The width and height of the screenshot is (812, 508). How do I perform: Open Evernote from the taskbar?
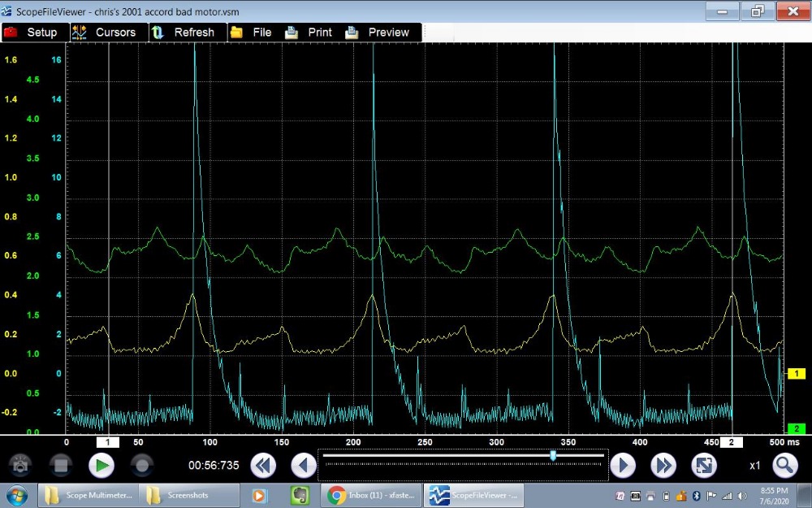[x=300, y=496]
